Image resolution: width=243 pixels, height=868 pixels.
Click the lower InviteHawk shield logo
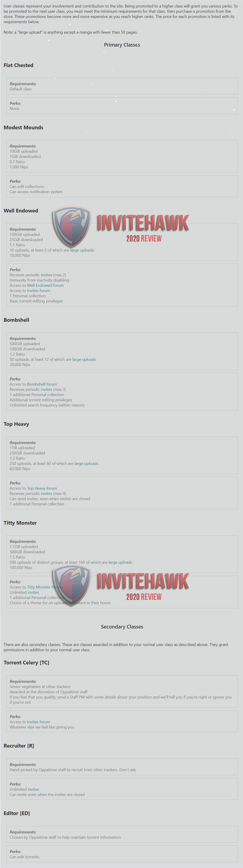click(71, 585)
